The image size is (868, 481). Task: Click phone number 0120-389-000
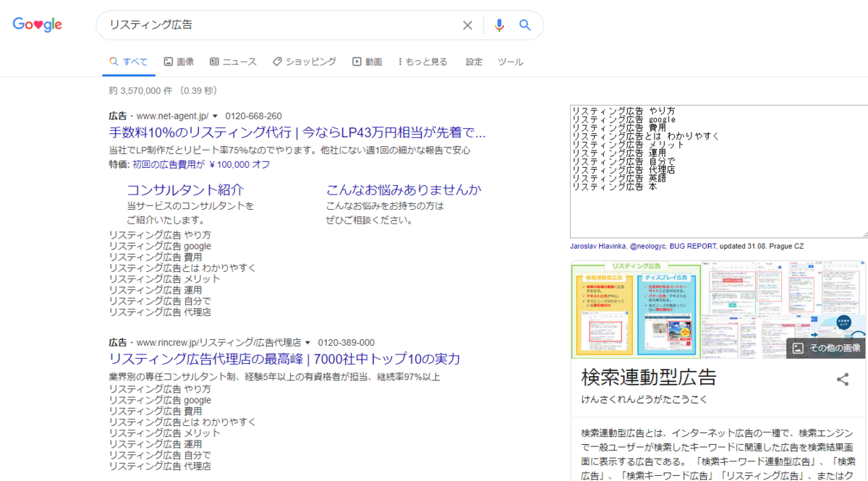point(346,342)
